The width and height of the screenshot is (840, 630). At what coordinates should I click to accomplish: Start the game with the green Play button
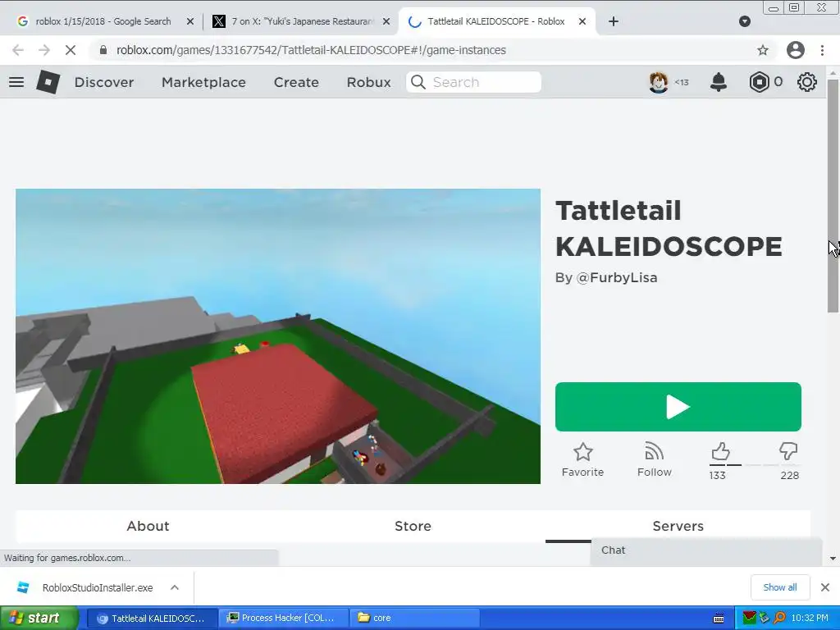point(678,407)
